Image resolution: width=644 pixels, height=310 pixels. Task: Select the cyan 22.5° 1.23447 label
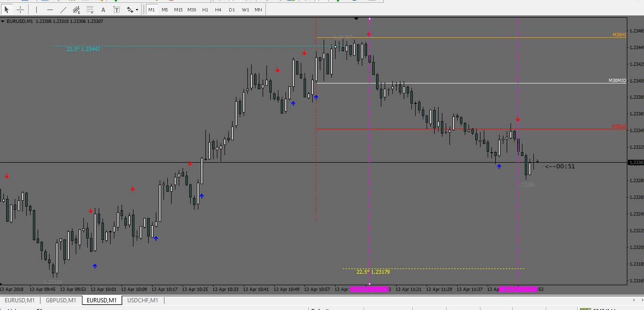tap(83, 49)
